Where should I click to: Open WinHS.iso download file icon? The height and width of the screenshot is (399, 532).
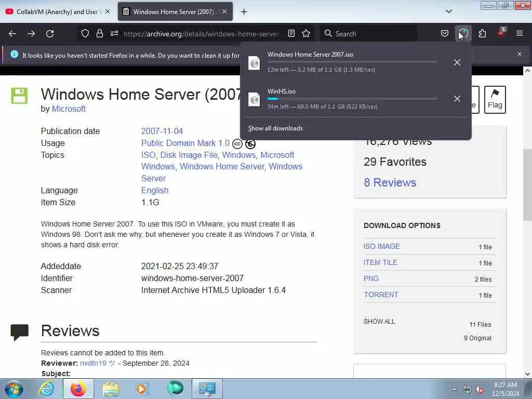(254, 99)
